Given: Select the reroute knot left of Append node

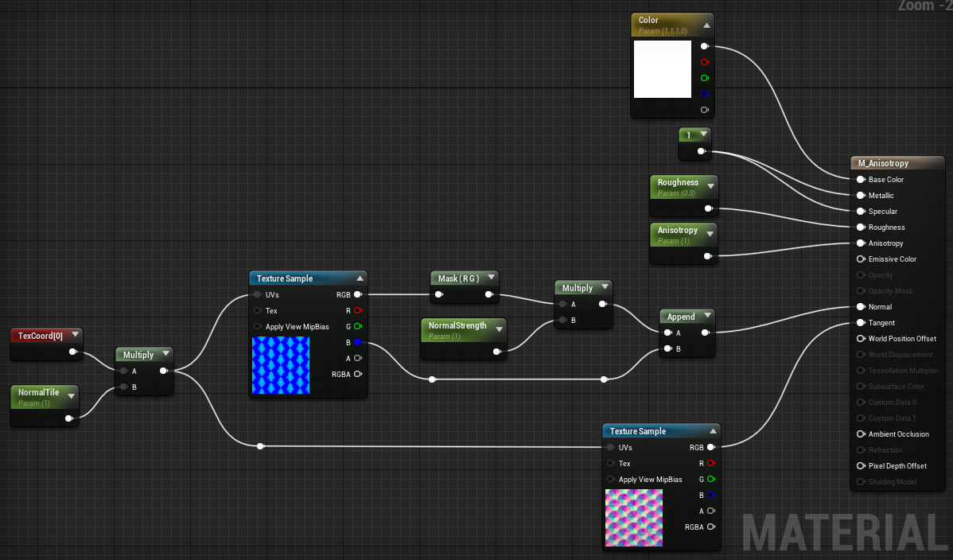Looking at the screenshot, I should pos(604,379).
